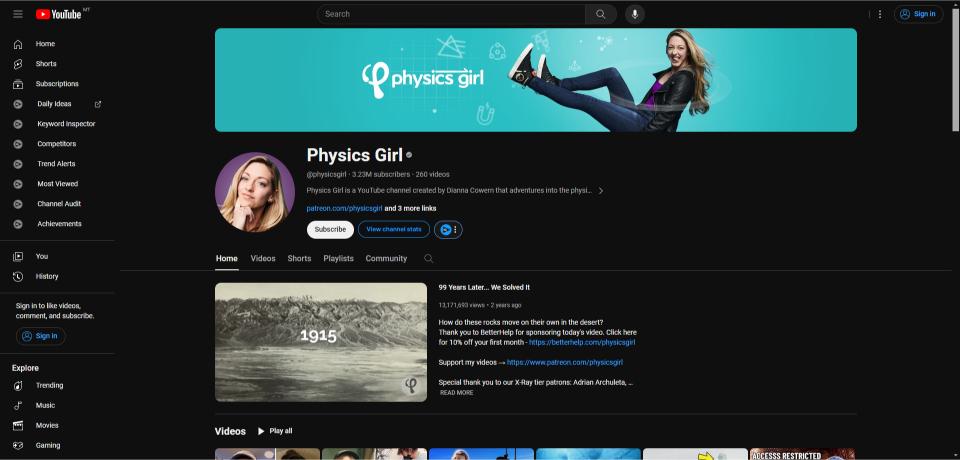Click the sidebar Sign in button
The width and height of the screenshot is (960, 460).
[40, 336]
